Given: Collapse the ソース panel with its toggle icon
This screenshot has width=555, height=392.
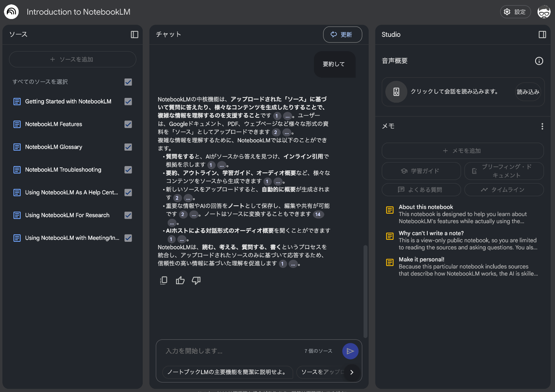Looking at the screenshot, I should tap(134, 34).
